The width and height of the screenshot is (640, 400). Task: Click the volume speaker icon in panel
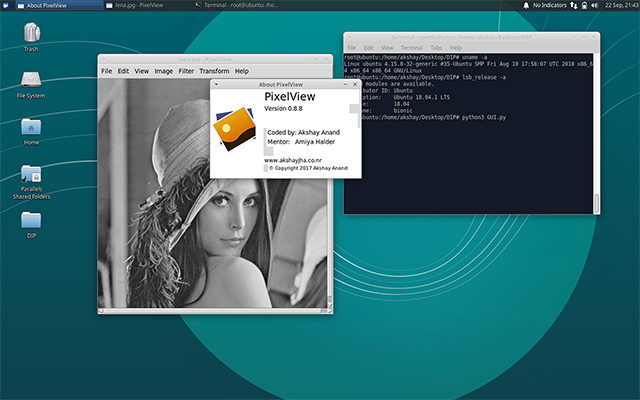594,5
